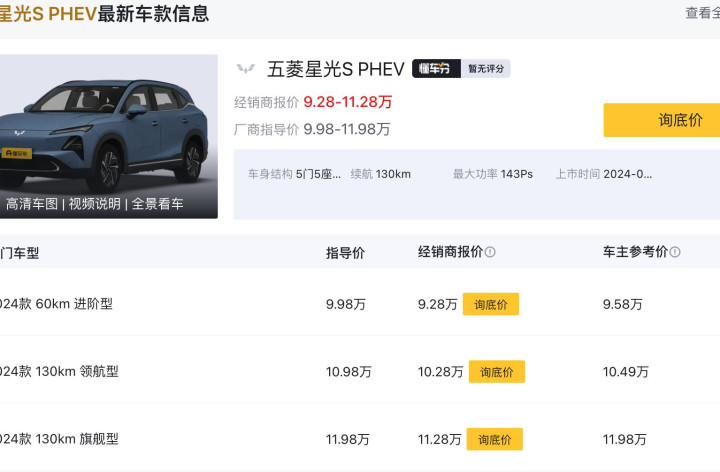Click the 最大功率 143Ps spec
This screenshot has width=720, height=472.
click(x=493, y=174)
